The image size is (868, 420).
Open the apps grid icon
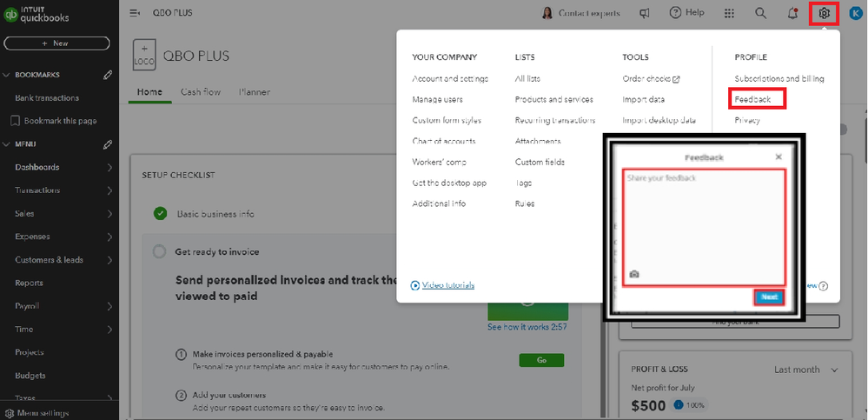coord(730,13)
